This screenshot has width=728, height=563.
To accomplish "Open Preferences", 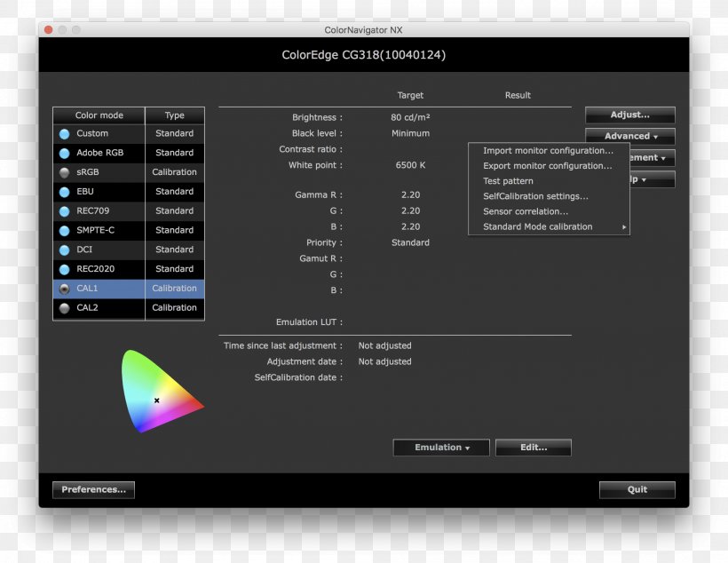I will [94, 489].
